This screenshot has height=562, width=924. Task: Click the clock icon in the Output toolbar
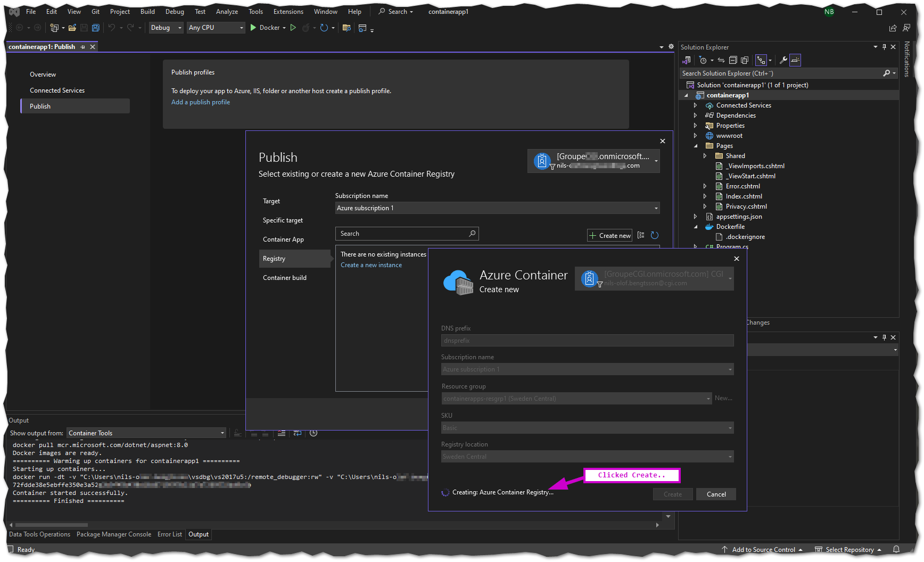313,433
